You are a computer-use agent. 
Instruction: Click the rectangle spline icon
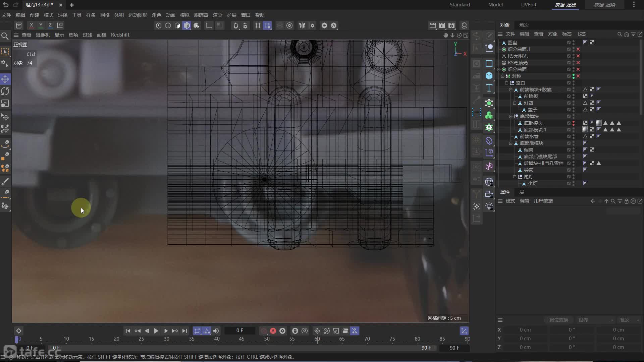[489, 64]
